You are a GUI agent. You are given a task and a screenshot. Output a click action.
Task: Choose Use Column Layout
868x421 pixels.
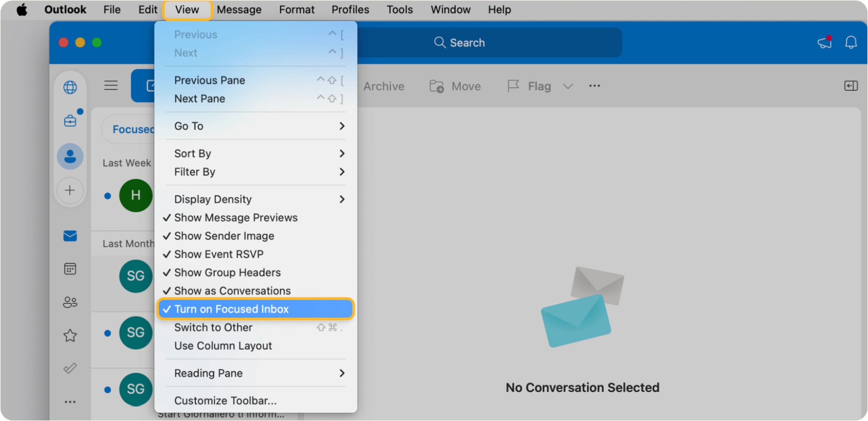255,345
